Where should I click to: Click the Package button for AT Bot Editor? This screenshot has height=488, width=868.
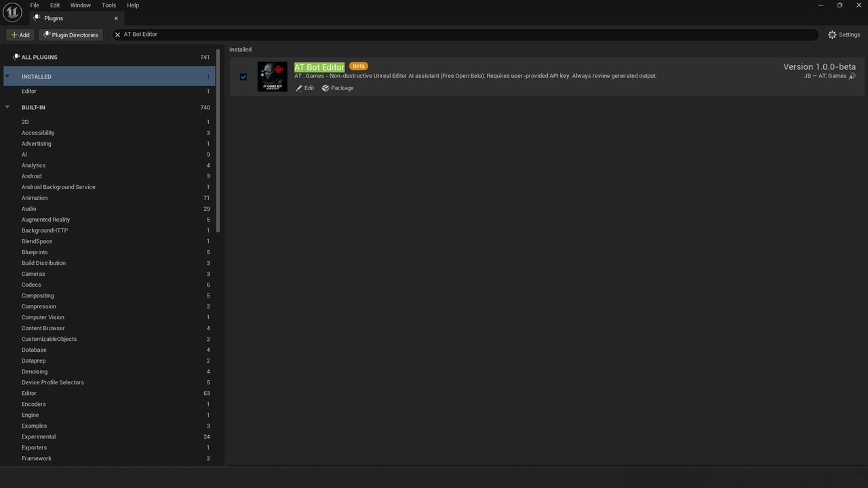(338, 88)
